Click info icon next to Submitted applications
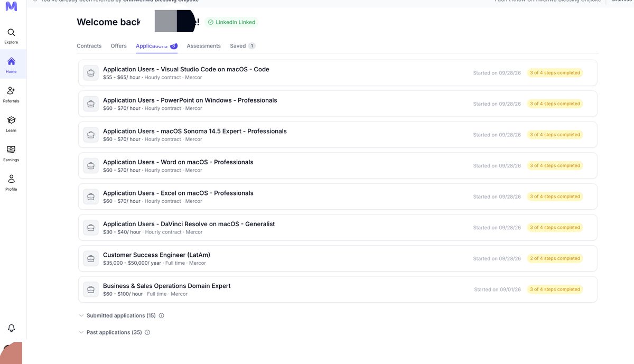634x364 pixels. (x=162, y=315)
